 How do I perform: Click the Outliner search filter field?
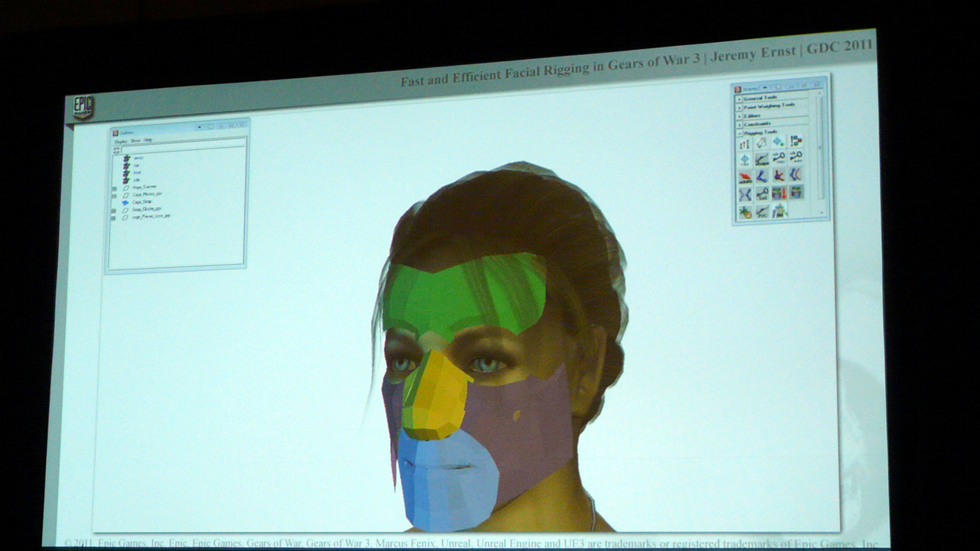(180, 148)
